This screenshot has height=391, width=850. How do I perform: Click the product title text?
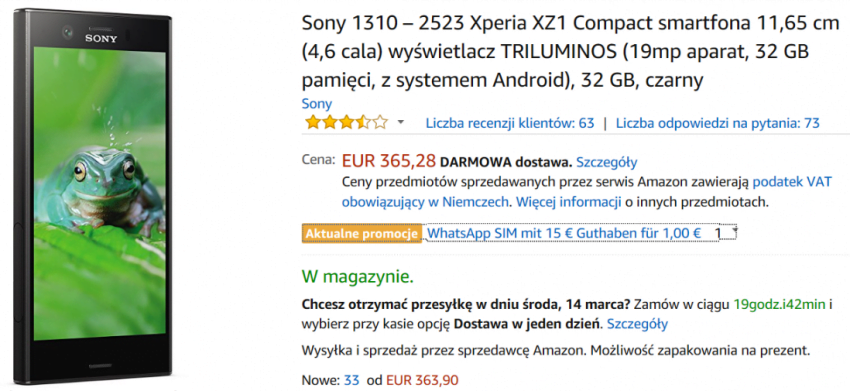[x=570, y=52]
